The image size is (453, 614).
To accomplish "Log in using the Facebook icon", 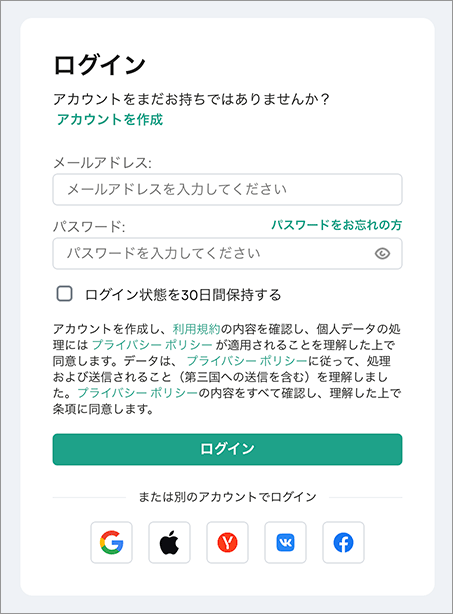I will click(343, 542).
